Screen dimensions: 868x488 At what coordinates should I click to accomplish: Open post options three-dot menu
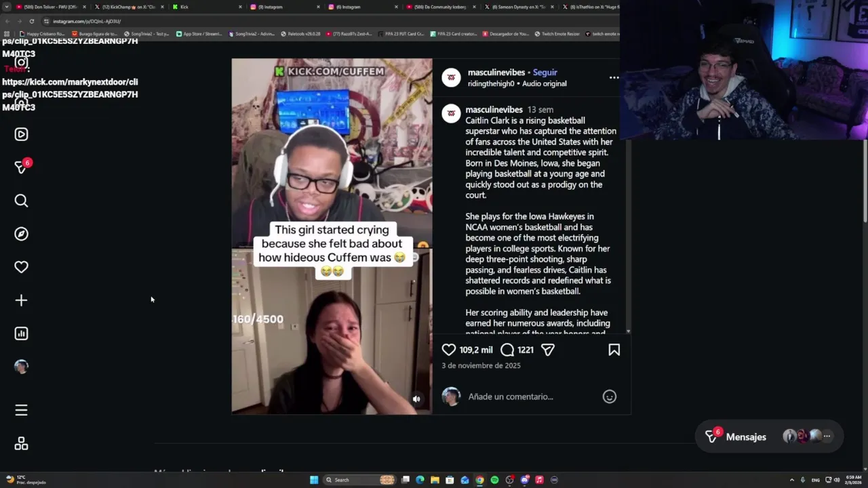[614, 78]
